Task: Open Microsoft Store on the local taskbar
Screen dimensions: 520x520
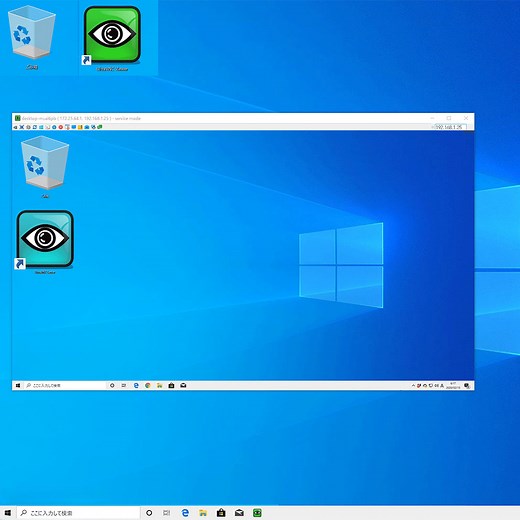Action: click(x=221, y=513)
